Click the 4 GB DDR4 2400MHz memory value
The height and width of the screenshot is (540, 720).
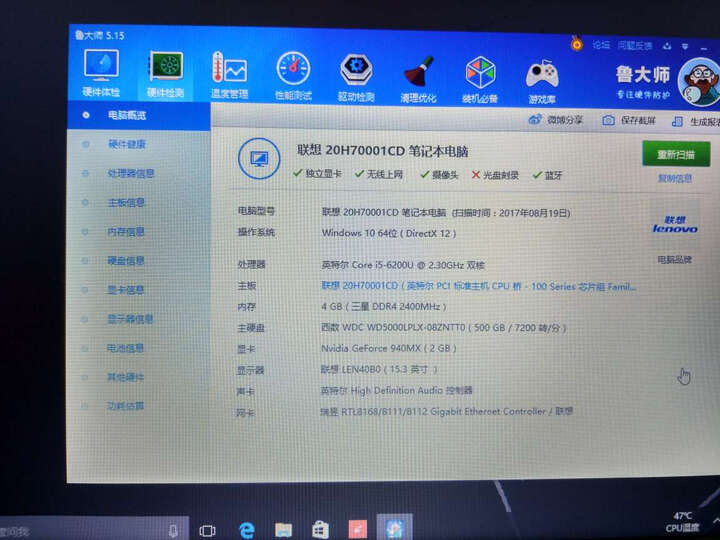click(383, 306)
